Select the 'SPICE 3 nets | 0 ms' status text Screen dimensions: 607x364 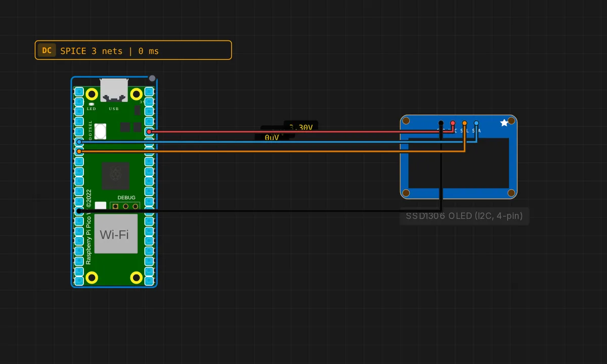pyautogui.click(x=109, y=51)
